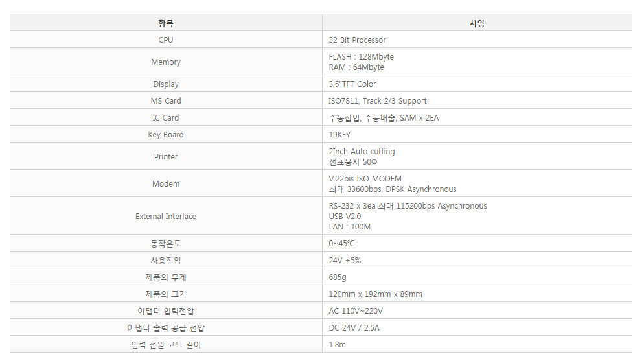Select the External Interface row label

click(166, 216)
